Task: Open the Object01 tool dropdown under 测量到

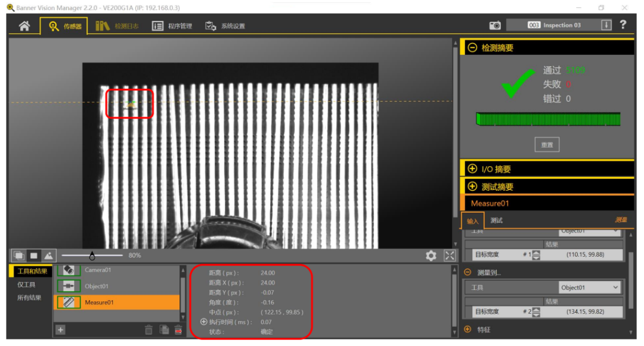Action: pyautogui.click(x=590, y=288)
